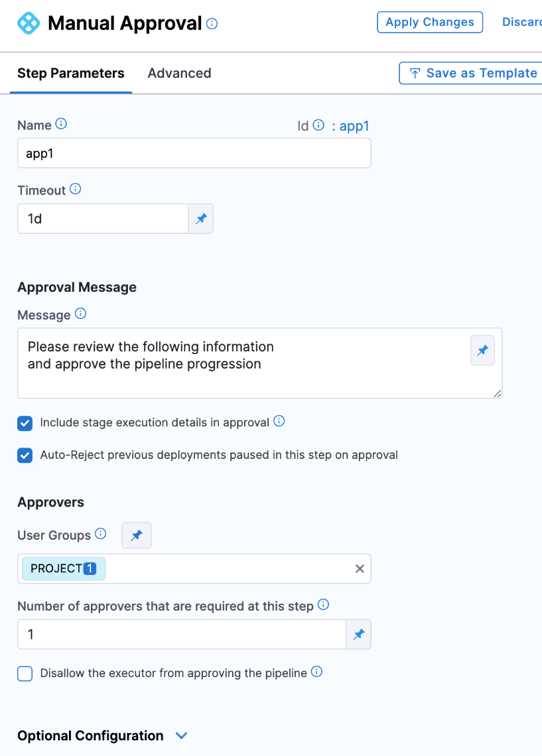
Task: Uncheck Include stage execution details in approval
Action: click(25, 422)
